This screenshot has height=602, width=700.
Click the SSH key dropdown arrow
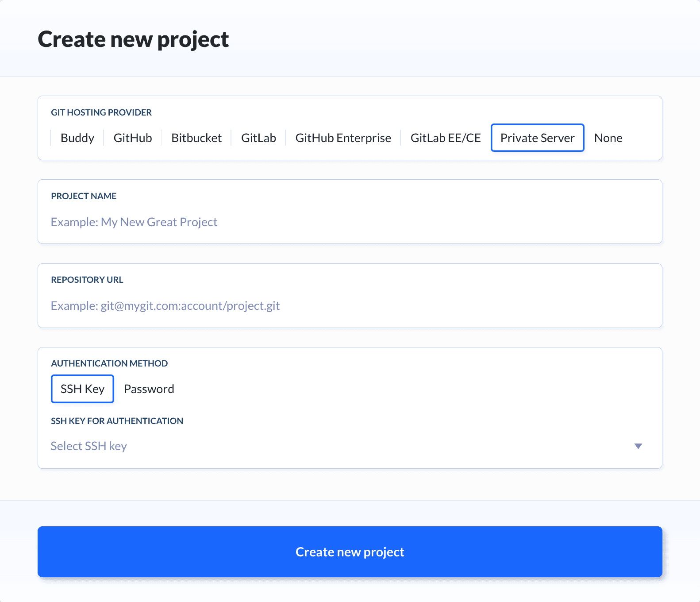[x=638, y=446]
